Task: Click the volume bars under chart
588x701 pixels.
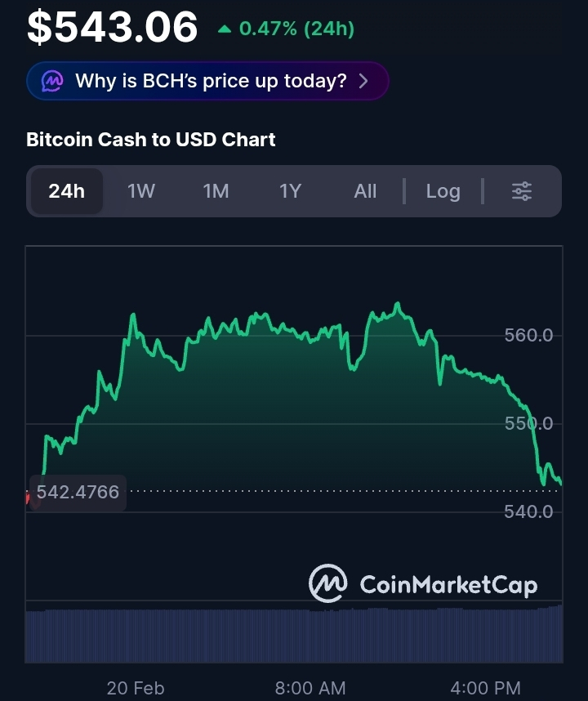Action: pyautogui.click(x=294, y=635)
